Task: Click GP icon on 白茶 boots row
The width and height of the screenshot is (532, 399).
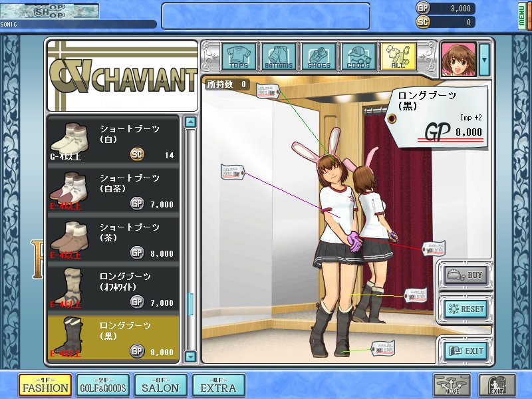Action: (137, 203)
